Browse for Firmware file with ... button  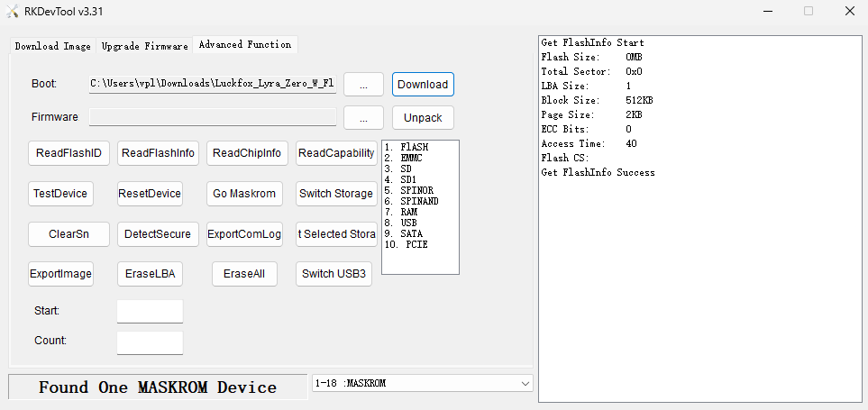coord(363,118)
